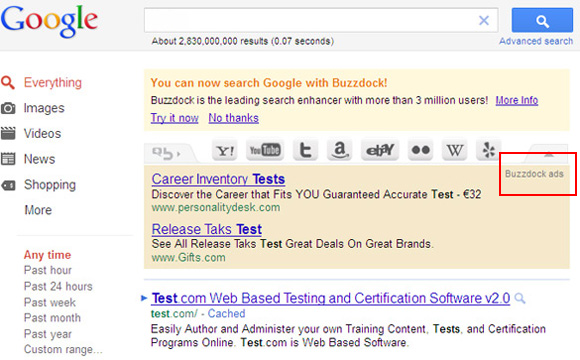580x360 pixels.
Task: Click the Videos clapperboard icon
Action: pos(8,134)
